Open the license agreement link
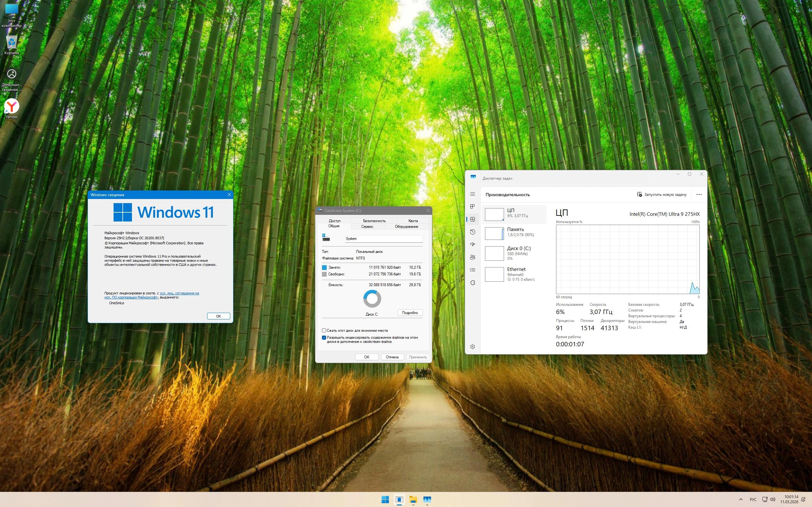Image resolution: width=812 pixels, height=507 pixels. (x=179, y=293)
